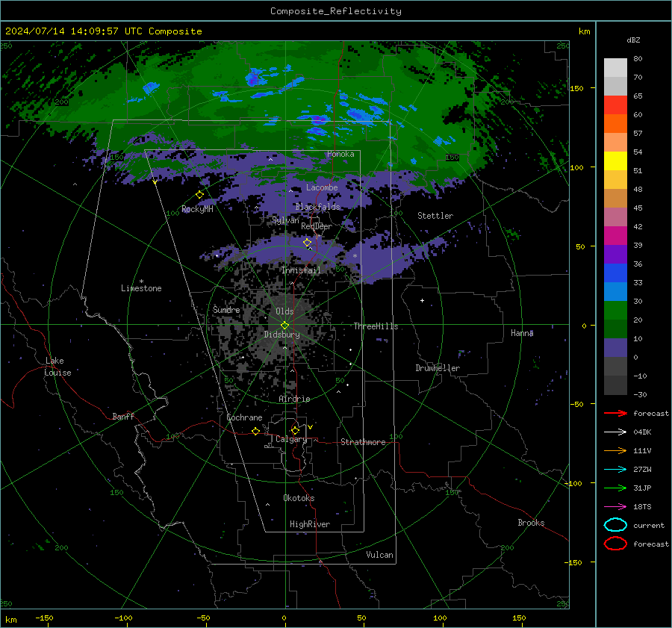Click the Innisfail city label
This screenshot has width=672, height=628.
(301, 270)
